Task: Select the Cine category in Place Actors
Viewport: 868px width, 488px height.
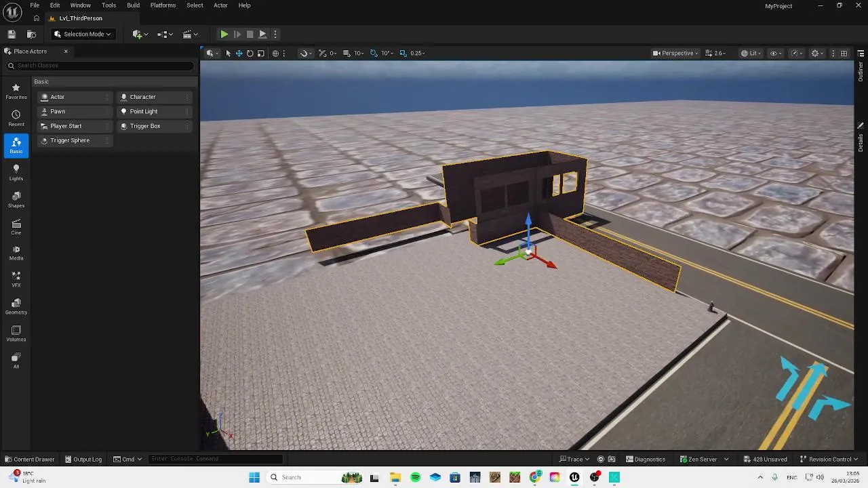Action: (16, 227)
